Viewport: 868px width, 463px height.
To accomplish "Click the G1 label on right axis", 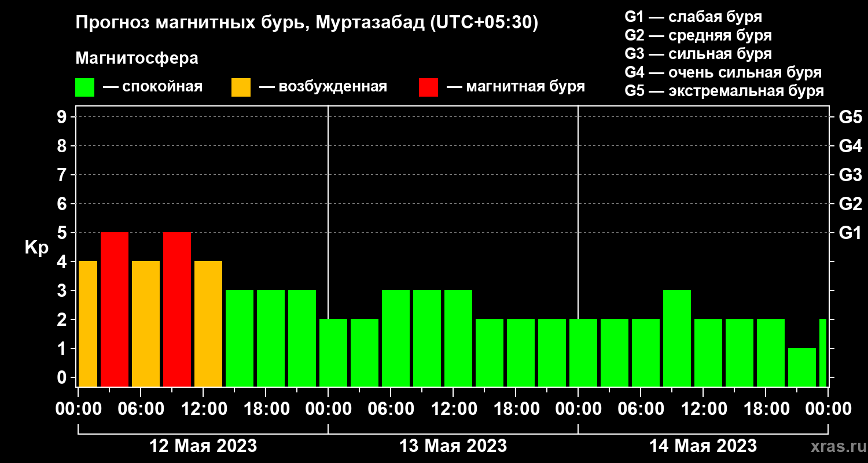I will (850, 233).
